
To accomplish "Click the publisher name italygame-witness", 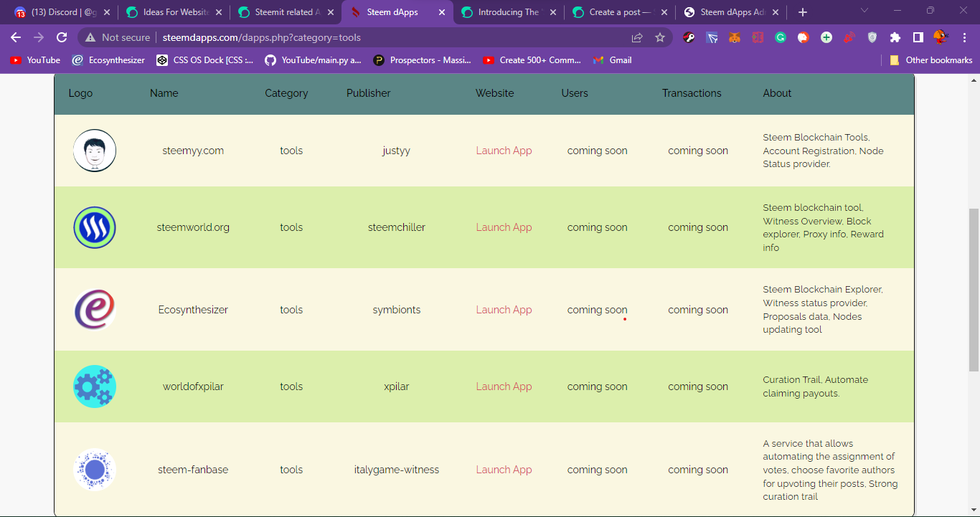I will click(397, 470).
